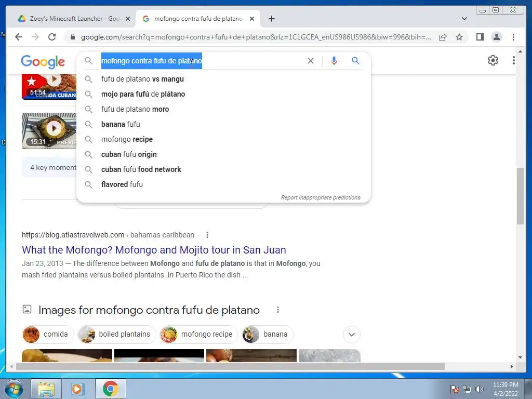Click Report inappropriate predictions

tap(320, 197)
